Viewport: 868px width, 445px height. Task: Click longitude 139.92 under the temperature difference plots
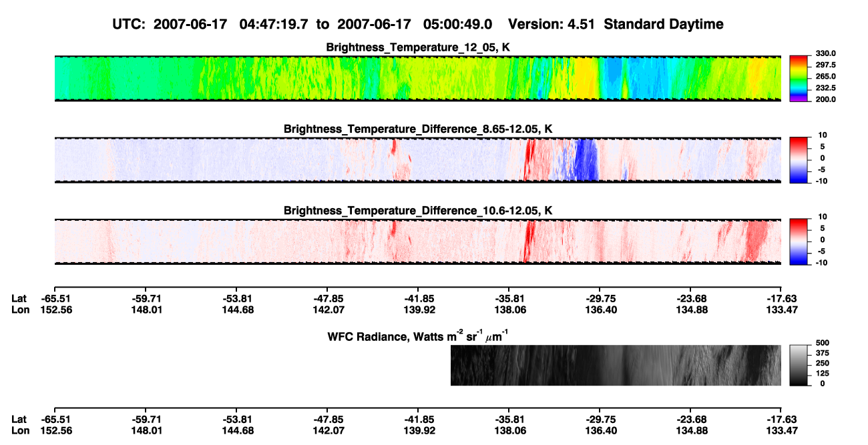(418, 310)
